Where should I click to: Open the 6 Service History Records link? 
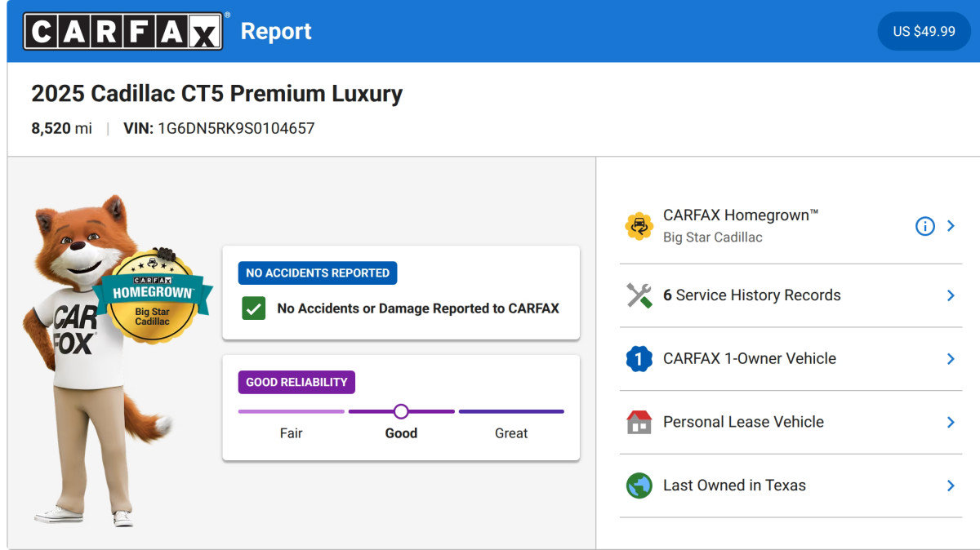[x=791, y=295]
